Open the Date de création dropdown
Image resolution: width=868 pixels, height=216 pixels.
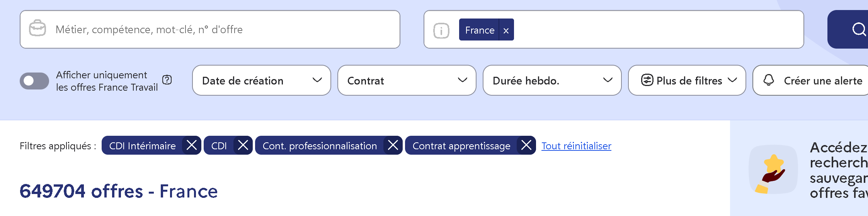point(261,80)
